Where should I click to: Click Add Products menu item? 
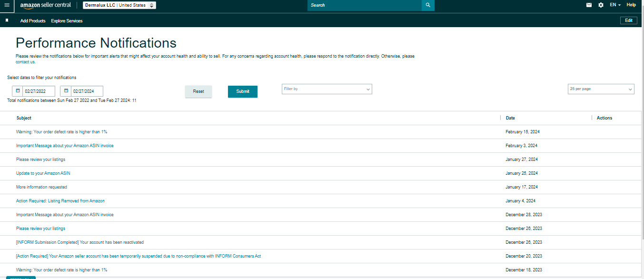[x=33, y=21]
